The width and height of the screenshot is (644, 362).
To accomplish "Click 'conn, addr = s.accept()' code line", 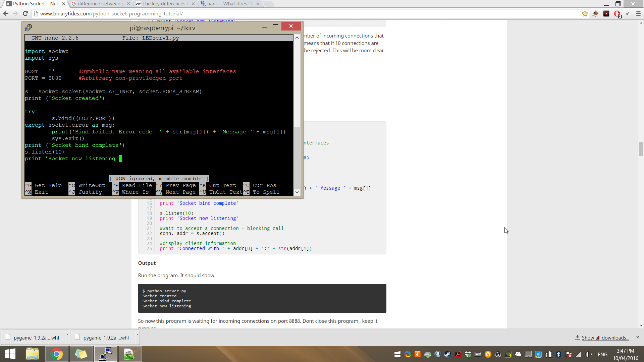I will 192,233.
